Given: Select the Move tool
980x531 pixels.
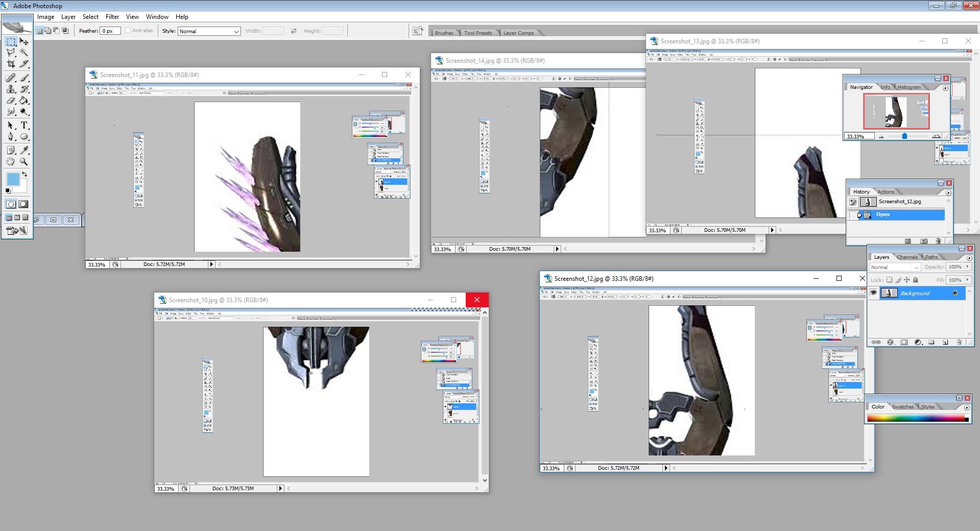Looking at the screenshot, I should pos(24,41).
